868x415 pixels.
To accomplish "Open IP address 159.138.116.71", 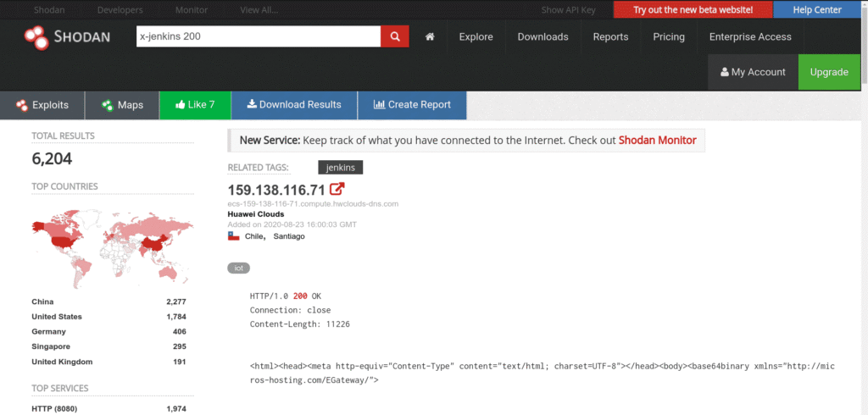I will click(x=276, y=190).
